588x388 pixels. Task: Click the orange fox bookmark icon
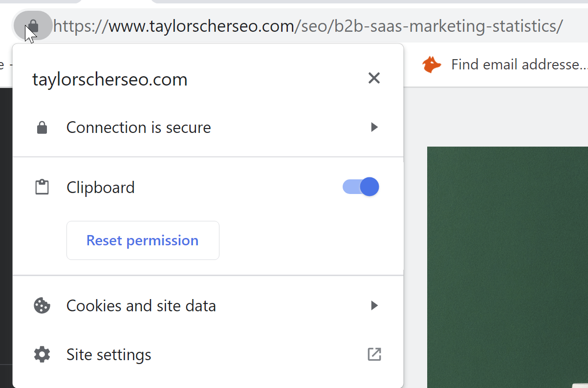click(432, 65)
